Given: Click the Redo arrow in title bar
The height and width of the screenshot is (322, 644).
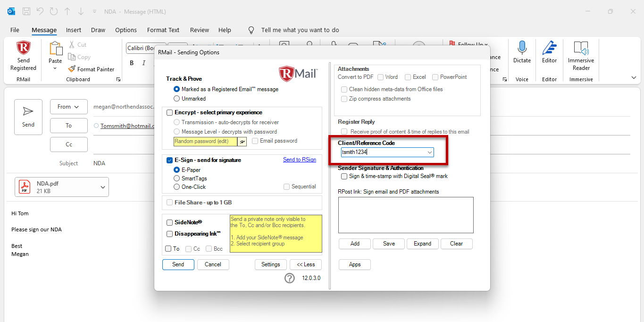Looking at the screenshot, I should coord(54,11).
